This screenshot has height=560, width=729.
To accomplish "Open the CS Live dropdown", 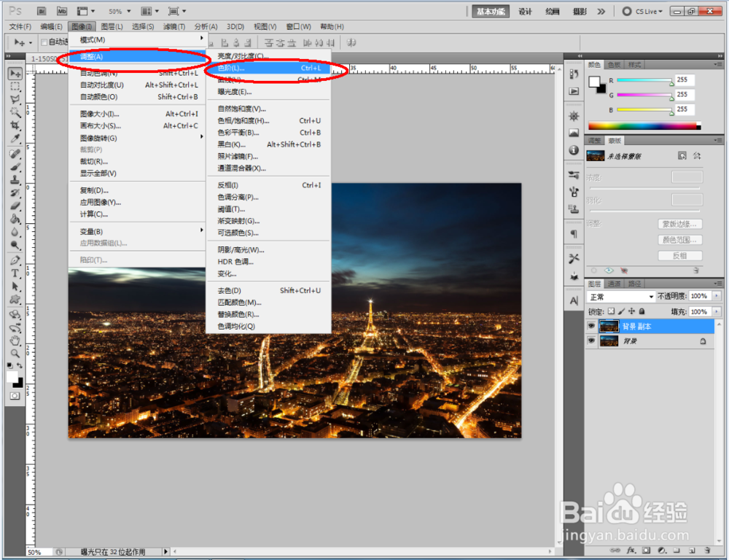I will 644,11.
